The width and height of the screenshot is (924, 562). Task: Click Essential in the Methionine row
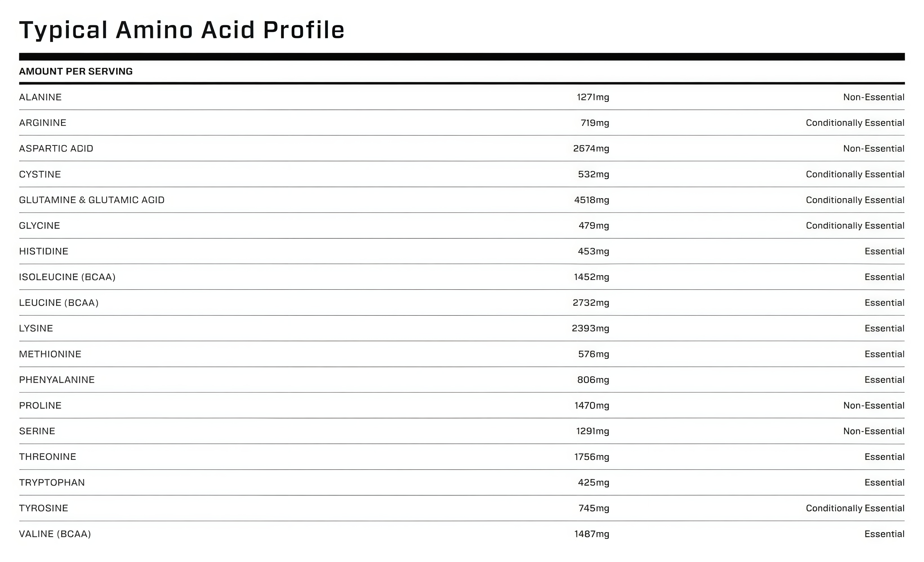point(884,354)
